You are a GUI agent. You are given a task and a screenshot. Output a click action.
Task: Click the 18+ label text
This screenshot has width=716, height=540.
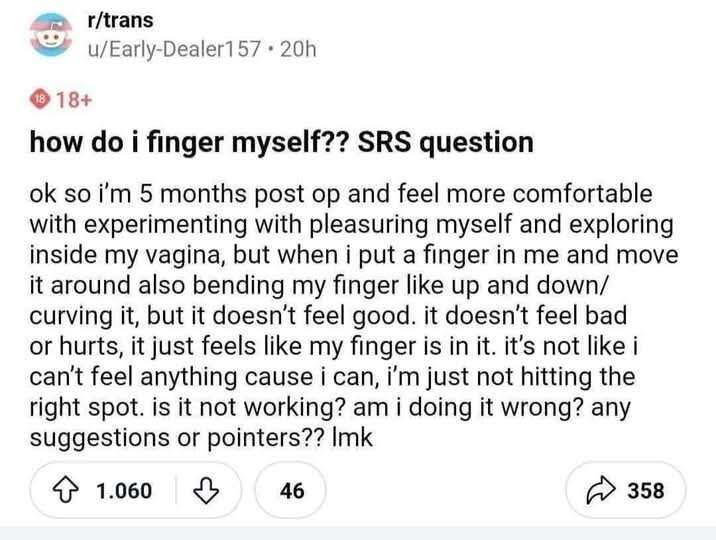pyautogui.click(x=74, y=99)
